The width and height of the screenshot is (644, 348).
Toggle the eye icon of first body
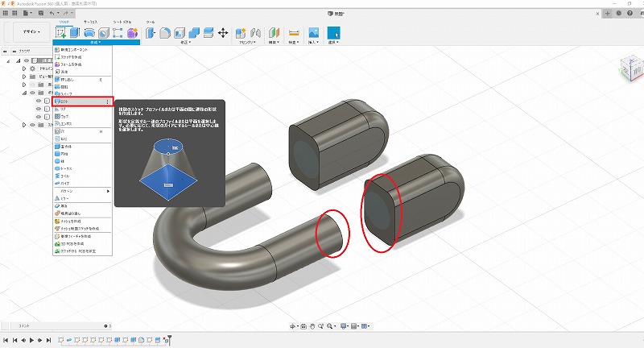pyautogui.click(x=37, y=101)
